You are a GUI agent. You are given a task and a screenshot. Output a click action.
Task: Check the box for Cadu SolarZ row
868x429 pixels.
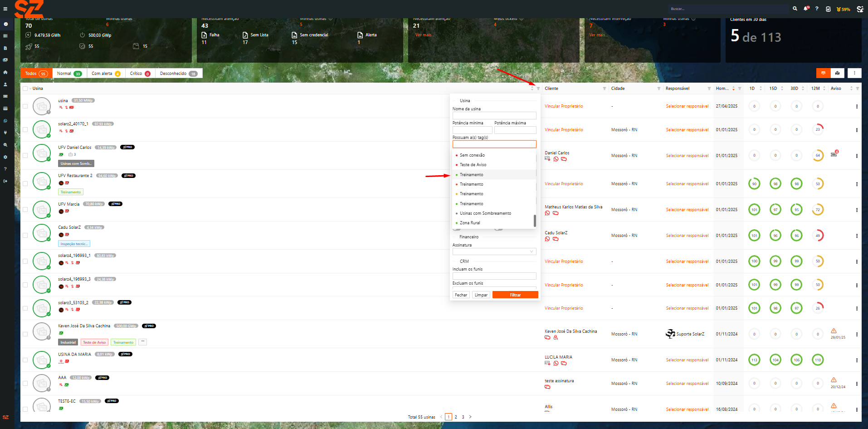click(x=25, y=235)
